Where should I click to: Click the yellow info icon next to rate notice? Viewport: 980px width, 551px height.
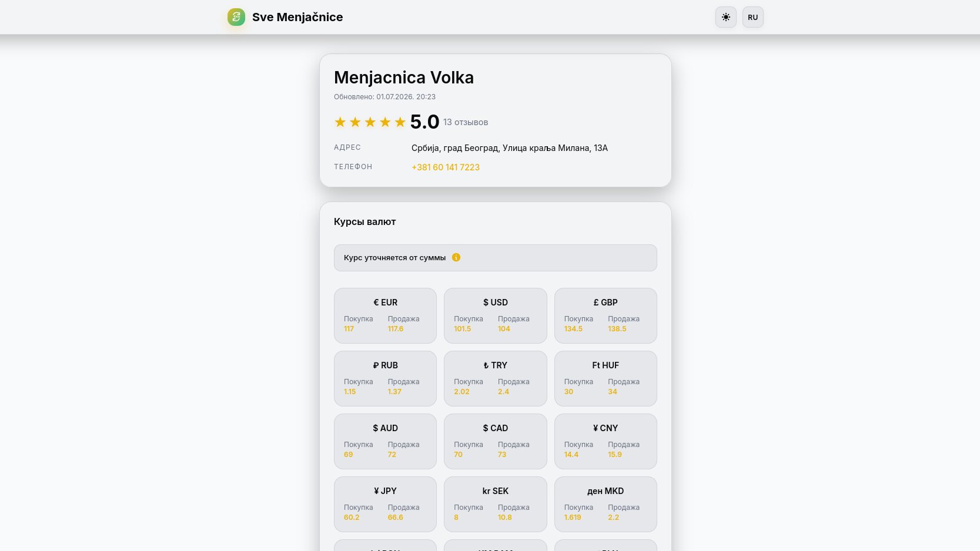(456, 257)
